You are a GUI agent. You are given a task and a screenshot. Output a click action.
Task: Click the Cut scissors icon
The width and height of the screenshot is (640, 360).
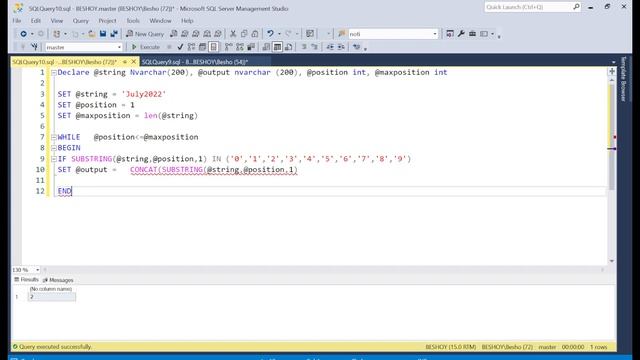pyautogui.click(x=233, y=34)
